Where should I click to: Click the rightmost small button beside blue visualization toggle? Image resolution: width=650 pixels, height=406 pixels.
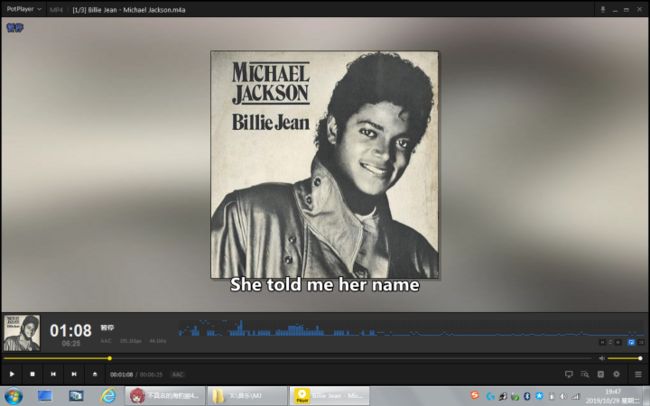click(641, 342)
